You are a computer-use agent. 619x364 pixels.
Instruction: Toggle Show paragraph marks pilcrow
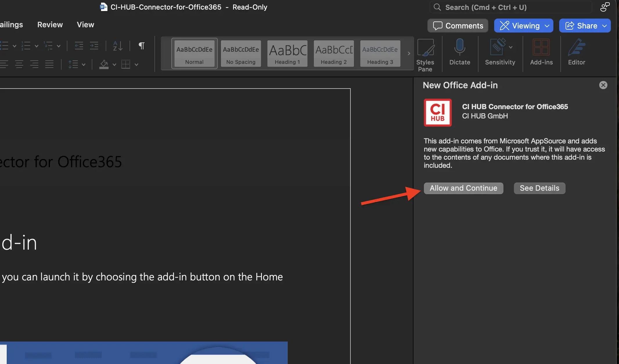click(142, 46)
